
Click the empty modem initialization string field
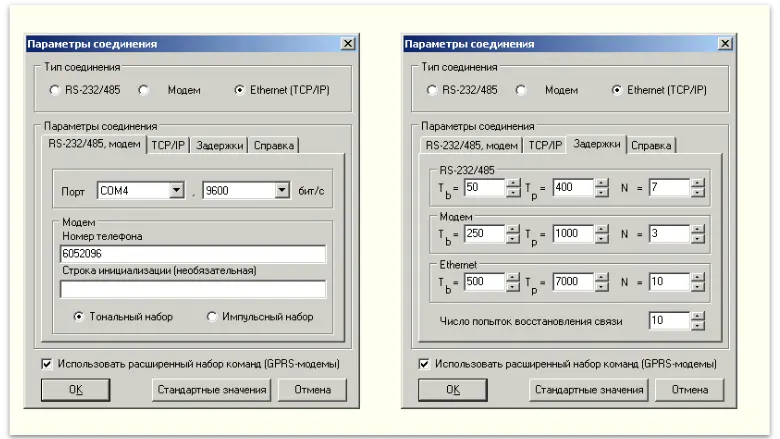tap(192, 290)
